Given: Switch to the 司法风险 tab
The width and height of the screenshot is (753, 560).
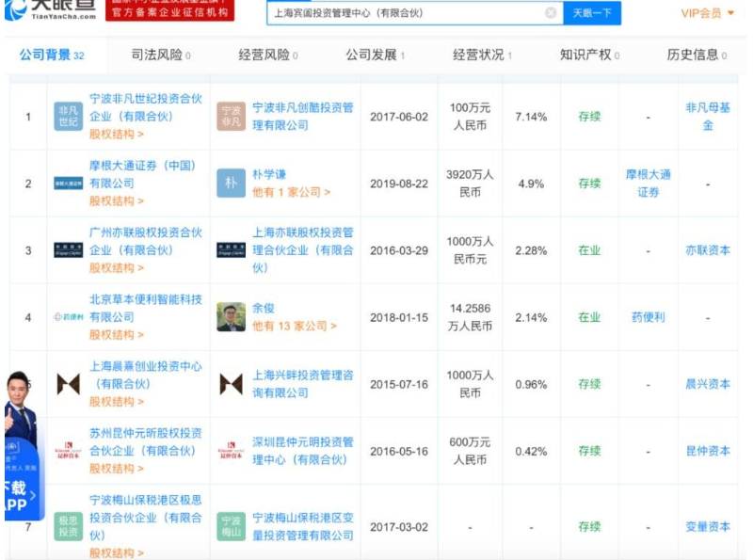Looking at the screenshot, I should [161, 56].
